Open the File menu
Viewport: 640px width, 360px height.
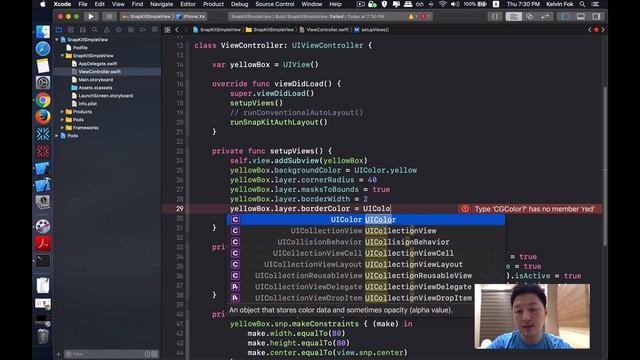[83, 4]
